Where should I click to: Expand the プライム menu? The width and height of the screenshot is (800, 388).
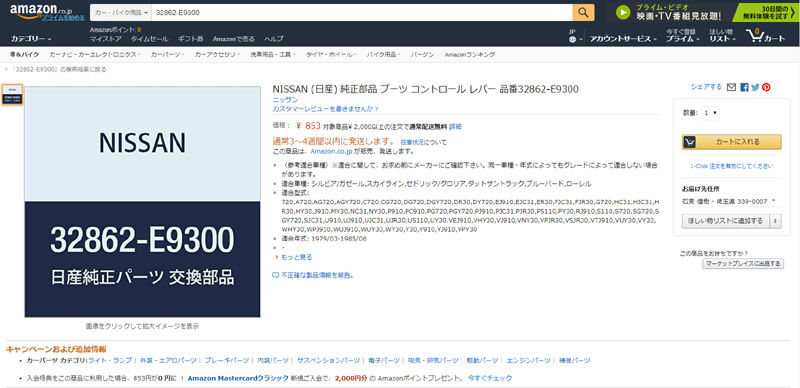click(682, 39)
